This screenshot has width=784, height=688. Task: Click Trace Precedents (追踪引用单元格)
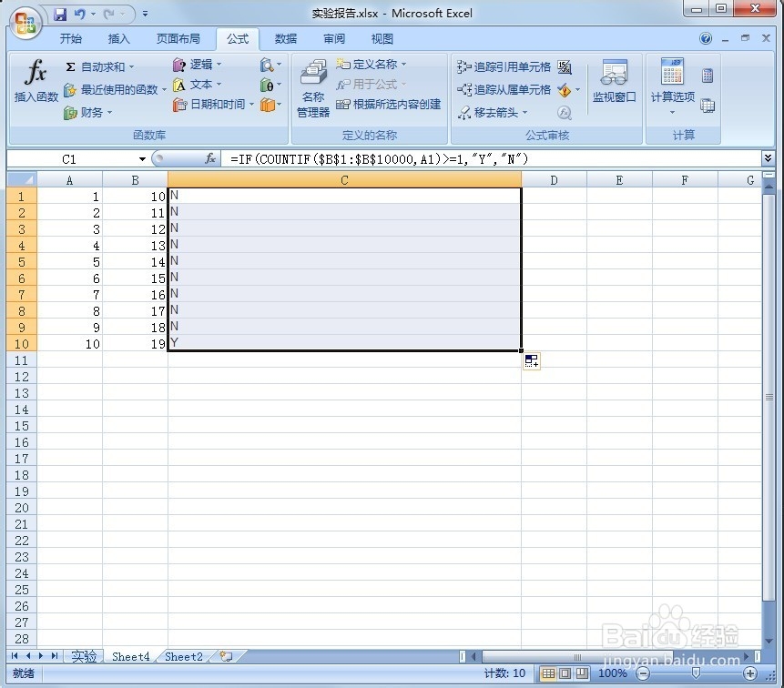click(504, 67)
